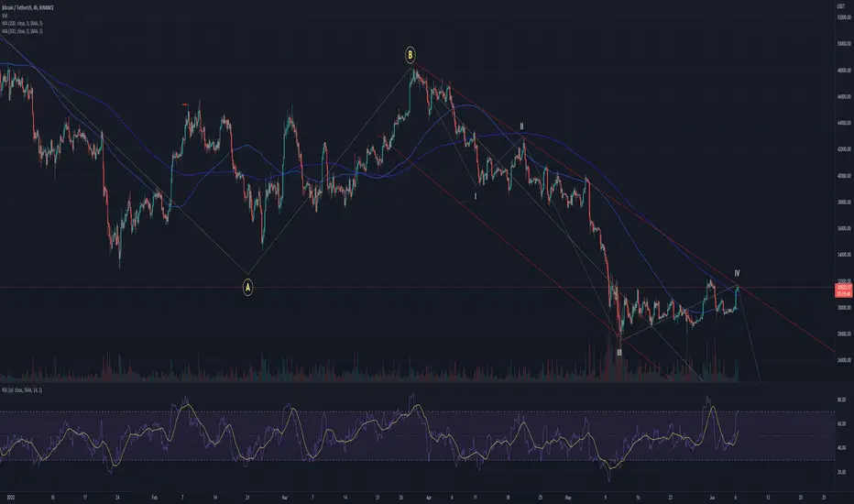Select the wave II text label

click(521, 126)
